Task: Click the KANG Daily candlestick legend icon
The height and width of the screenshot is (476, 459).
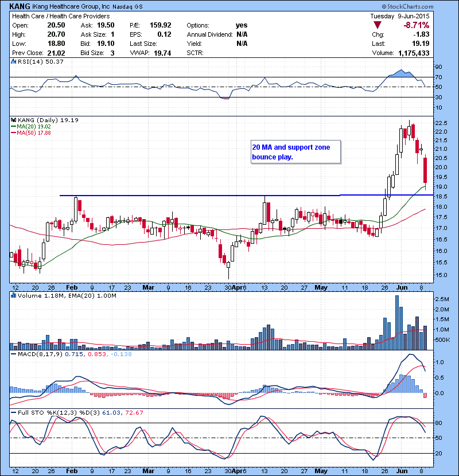Action: (x=13, y=120)
